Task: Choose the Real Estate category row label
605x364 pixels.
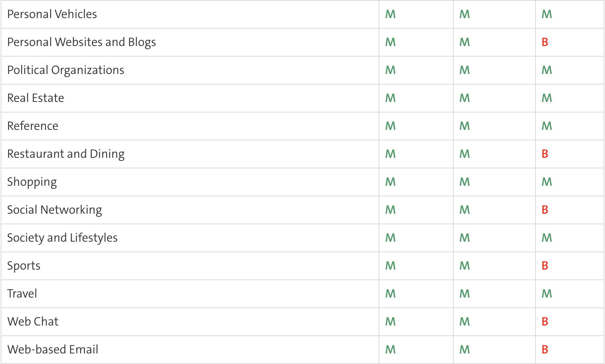Action: point(36,98)
